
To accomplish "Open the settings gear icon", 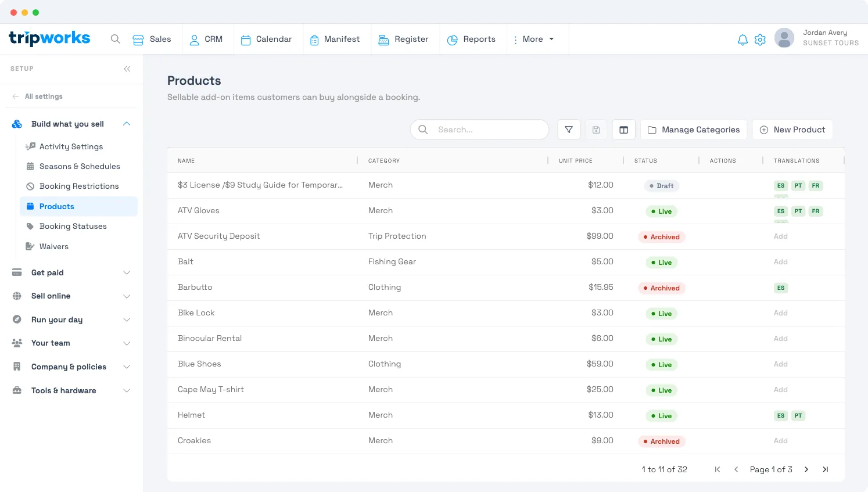I will 760,39.
